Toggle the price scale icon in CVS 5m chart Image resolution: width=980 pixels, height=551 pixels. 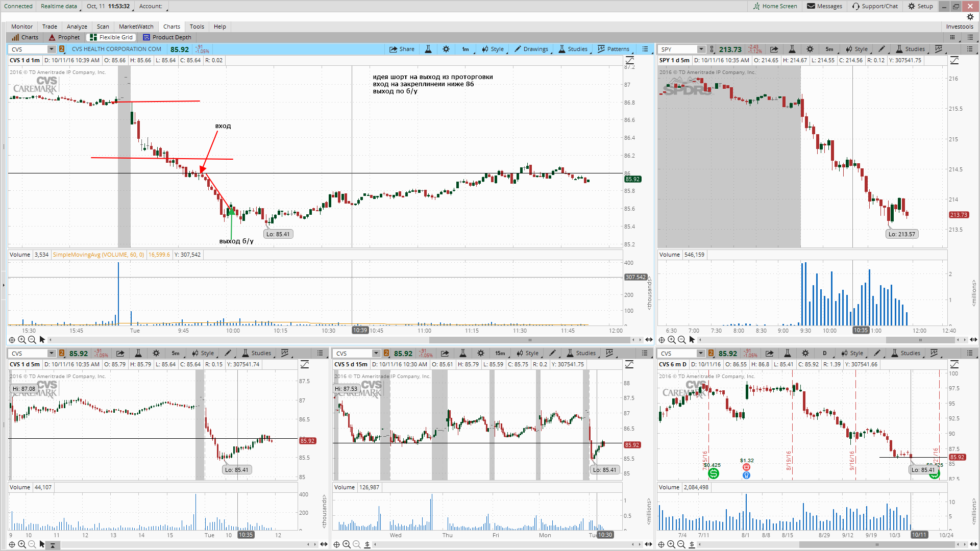pyautogui.click(x=305, y=364)
